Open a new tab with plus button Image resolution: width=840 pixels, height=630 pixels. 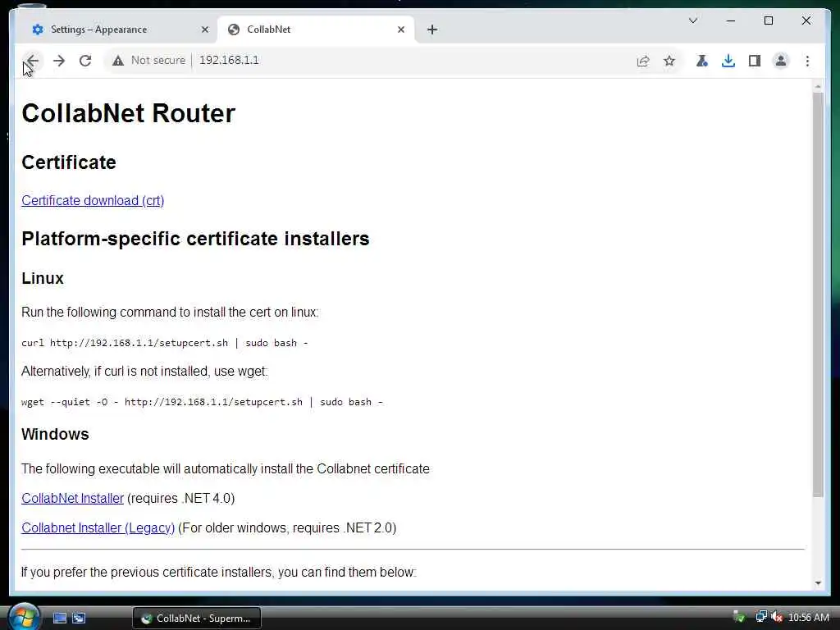point(432,30)
